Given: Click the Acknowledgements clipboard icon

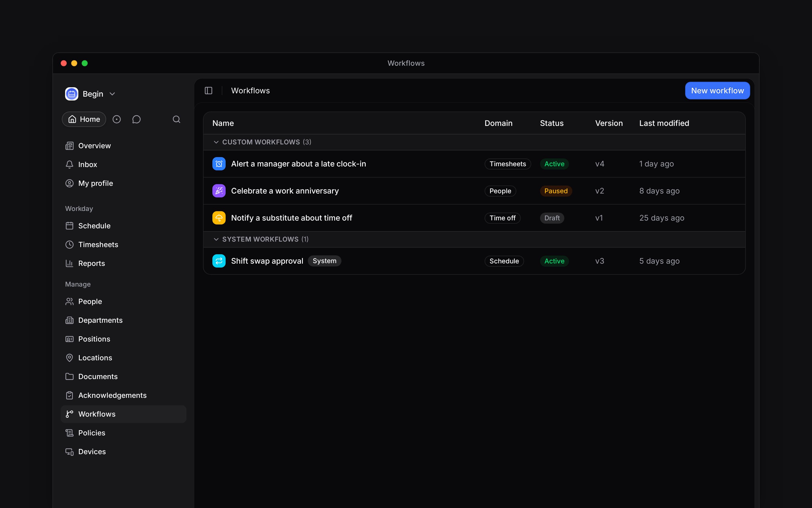Looking at the screenshot, I should point(70,395).
